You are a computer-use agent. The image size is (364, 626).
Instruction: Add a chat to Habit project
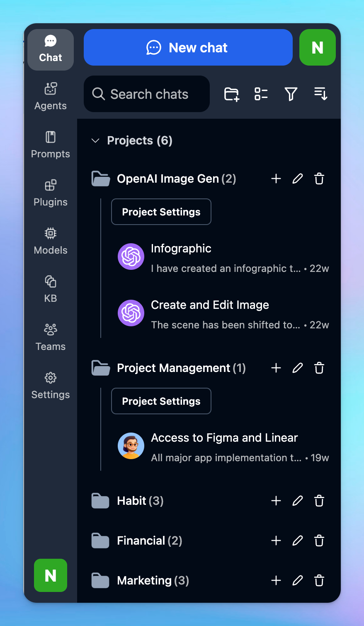pyautogui.click(x=276, y=501)
